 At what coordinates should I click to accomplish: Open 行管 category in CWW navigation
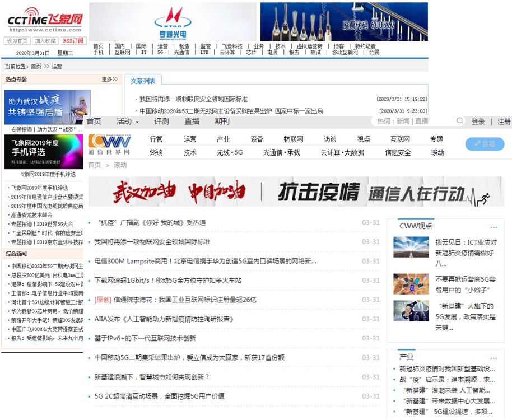[156, 139]
